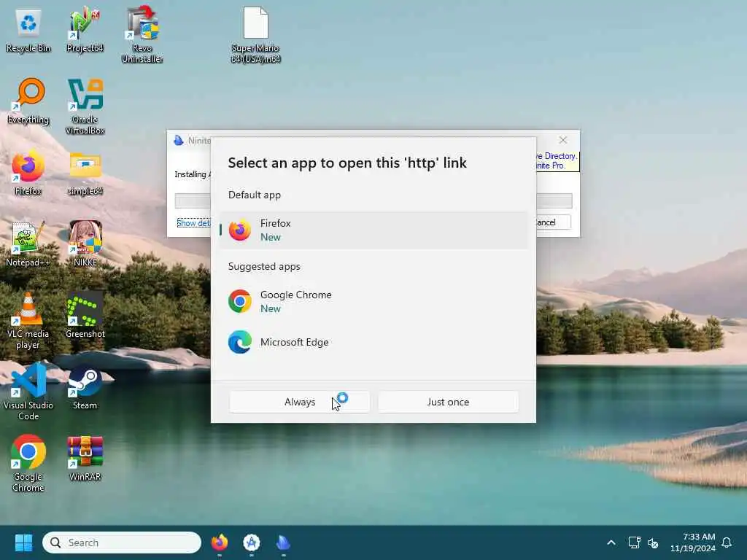Image resolution: width=747 pixels, height=560 pixels.
Task: Choose Firefox as the default app
Action: (x=374, y=230)
